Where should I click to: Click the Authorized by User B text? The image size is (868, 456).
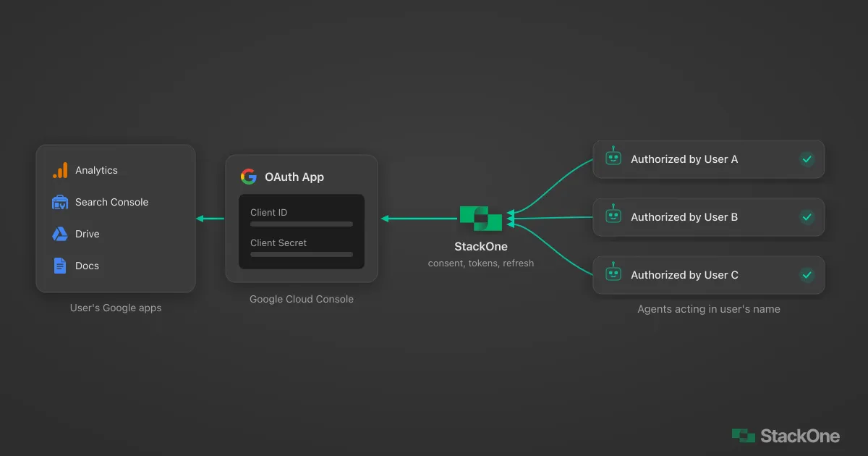coord(684,217)
